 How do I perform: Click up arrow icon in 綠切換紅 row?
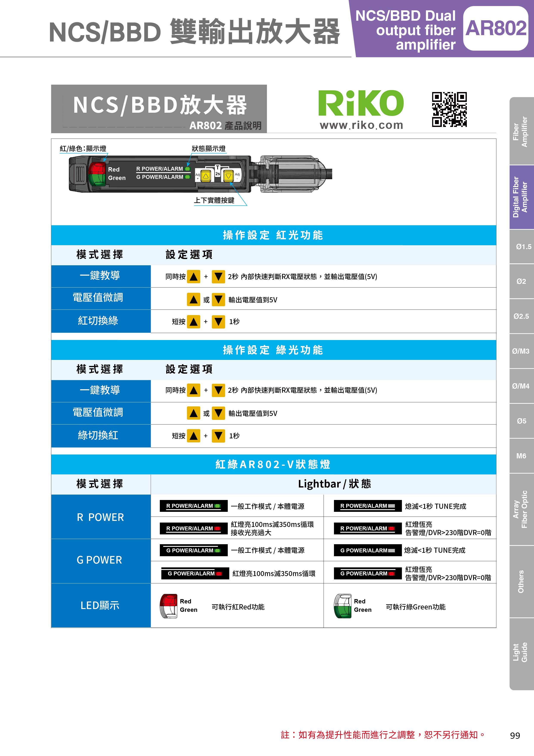pos(193,436)
